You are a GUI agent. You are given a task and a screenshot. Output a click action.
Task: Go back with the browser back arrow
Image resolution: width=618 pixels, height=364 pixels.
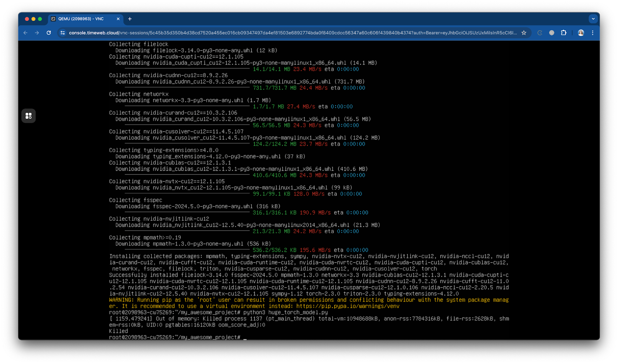tap(25, 33)
